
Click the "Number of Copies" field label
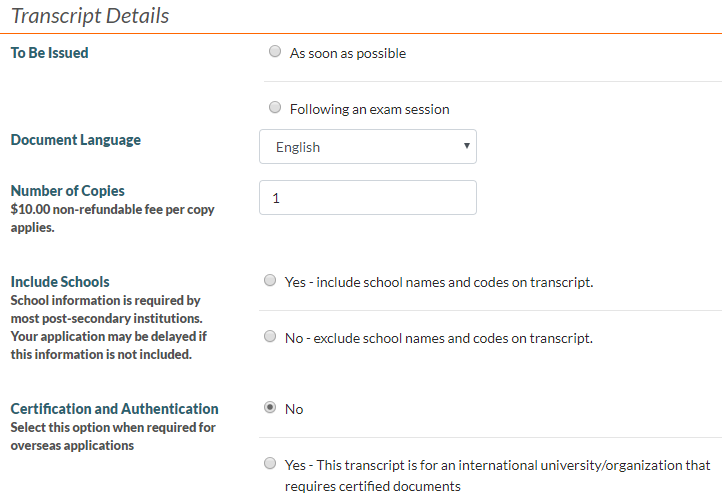(x=67, y=190)
